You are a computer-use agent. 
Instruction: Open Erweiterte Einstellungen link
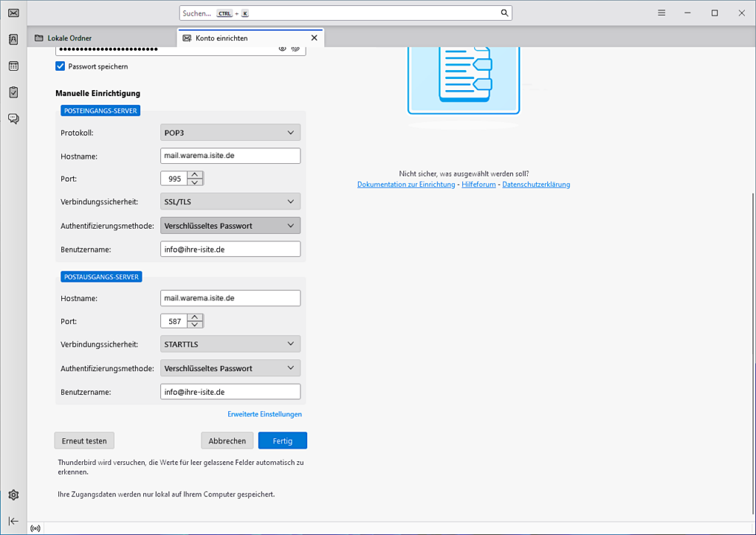(x=264, y=414)
